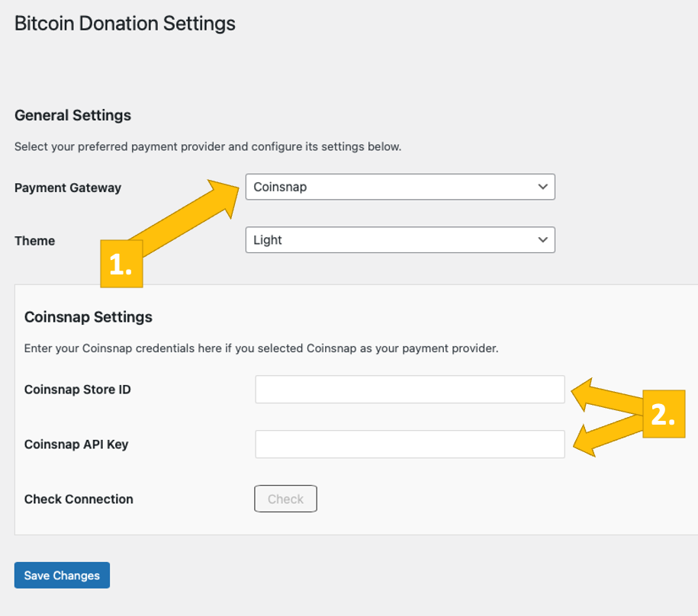Focus the Coinsnap API Key text field
This screenshot has width=698, height=616.
(410, 444)
